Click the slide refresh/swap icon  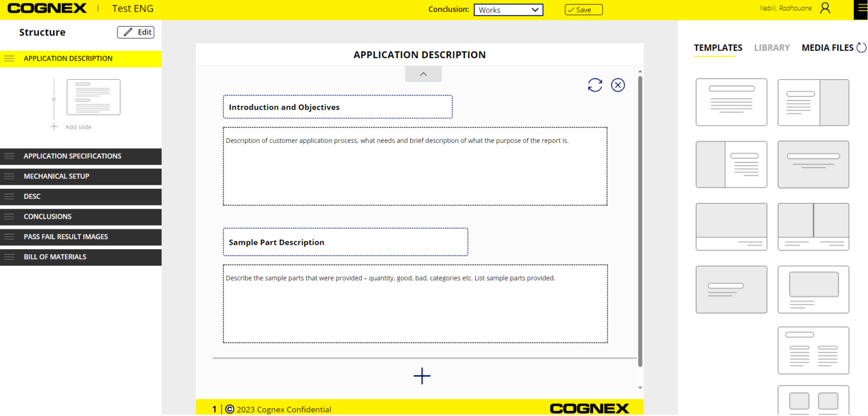pos(595,85)
